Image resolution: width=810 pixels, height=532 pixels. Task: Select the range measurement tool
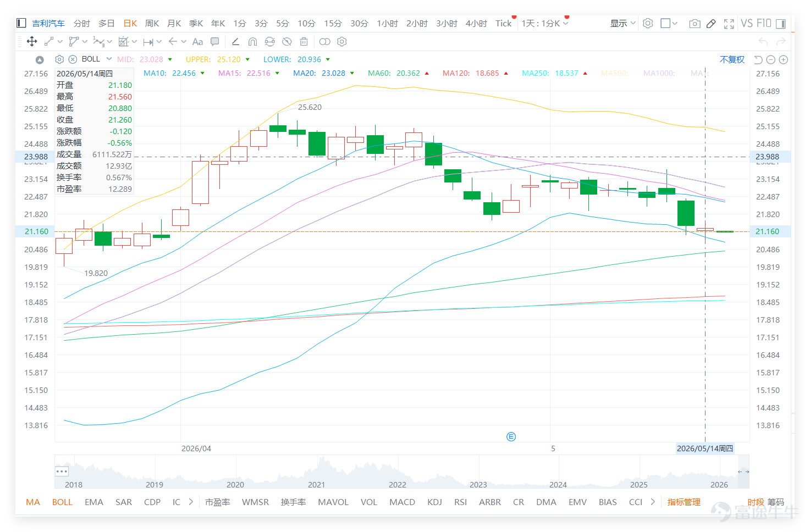[148, 42]
